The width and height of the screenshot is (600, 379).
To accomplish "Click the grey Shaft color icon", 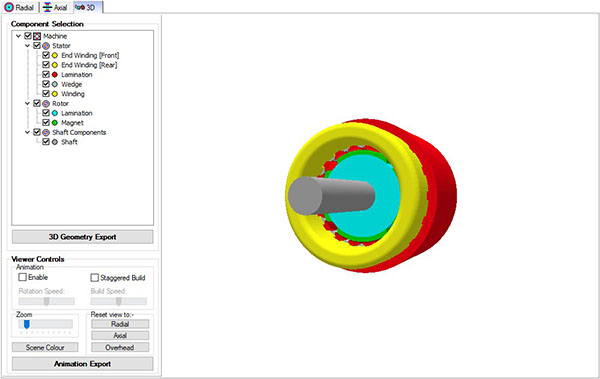I will [55, 142].
